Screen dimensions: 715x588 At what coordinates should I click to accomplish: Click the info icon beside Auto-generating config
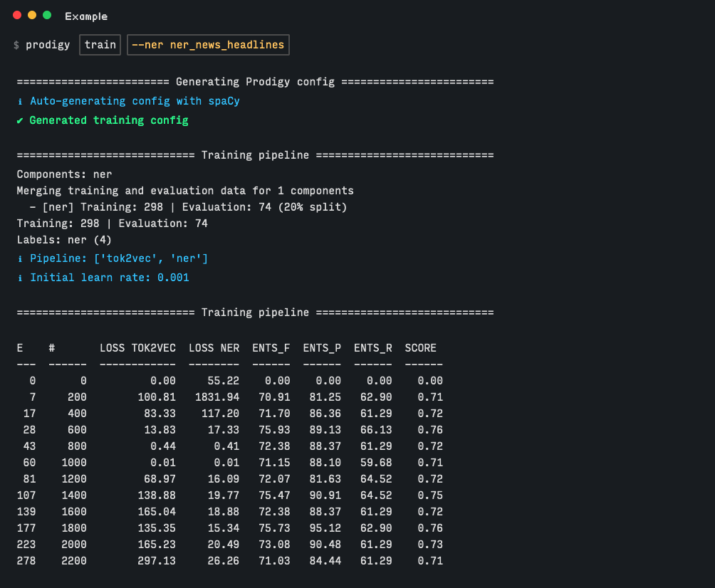click(x=20, y=102)
